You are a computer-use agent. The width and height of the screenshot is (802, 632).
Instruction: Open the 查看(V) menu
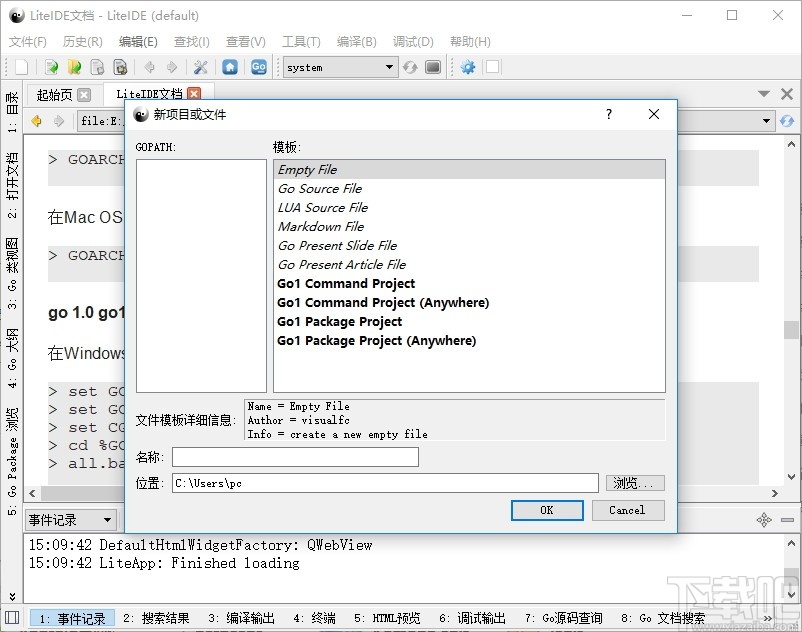246,41
